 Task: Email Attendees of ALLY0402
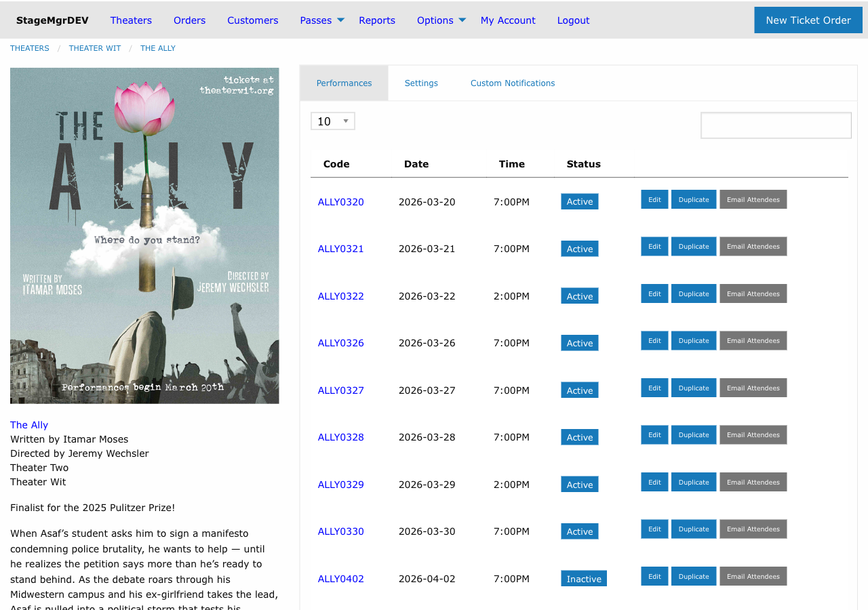753,576
